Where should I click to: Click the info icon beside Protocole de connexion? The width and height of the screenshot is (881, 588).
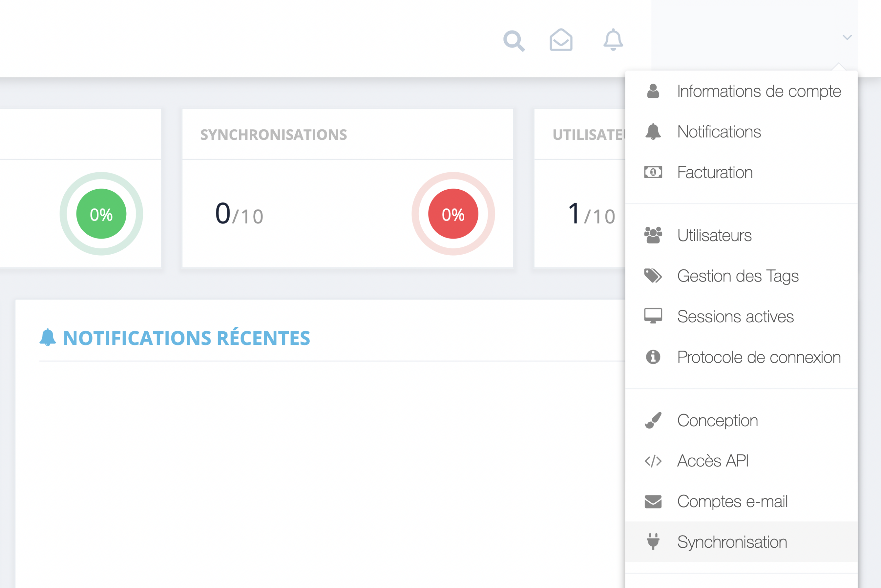pyautogui.click(x=653, y=357)
